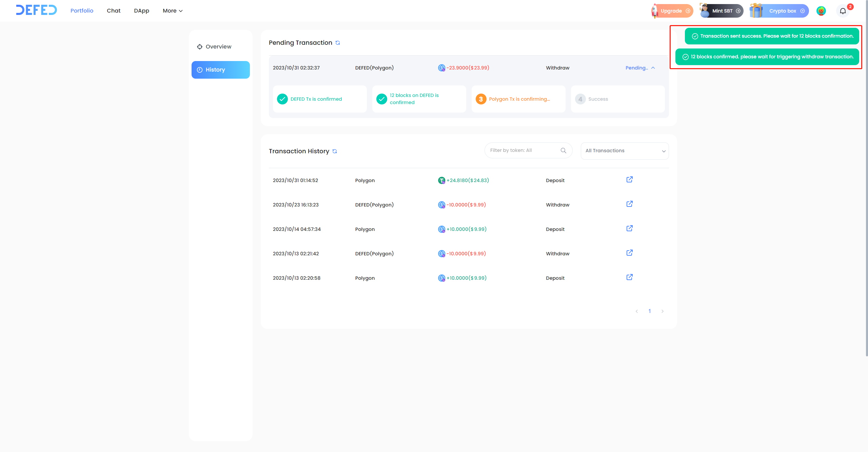Open external link for 2023/10/13 02:20:58 deposit
This screenshot has width=868, height=452.
click(629, 277)
